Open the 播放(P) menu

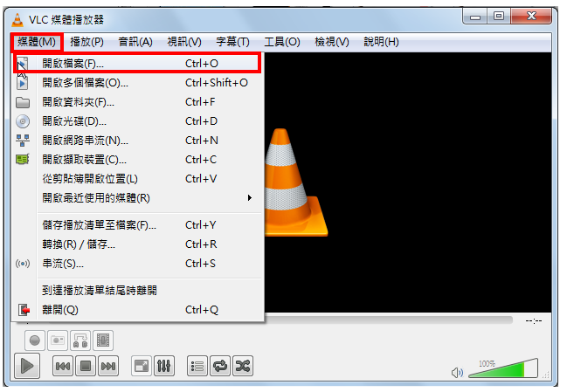[86, 42]
